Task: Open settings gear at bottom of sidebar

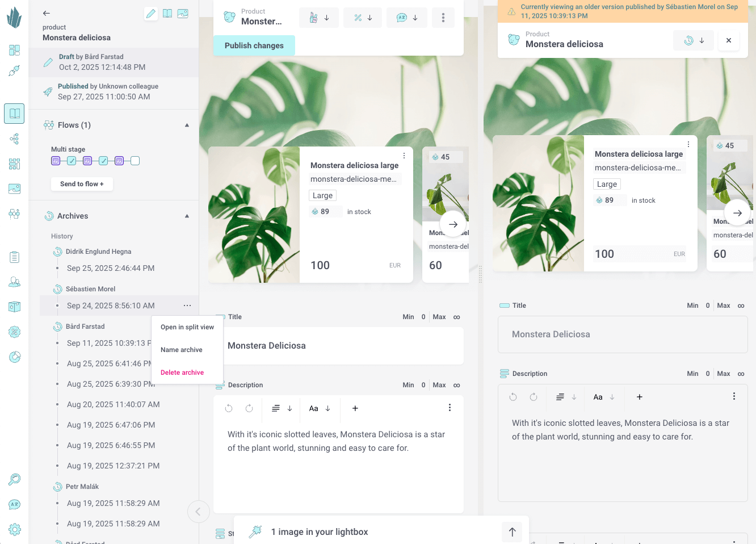Action: [x=15, y=529]
